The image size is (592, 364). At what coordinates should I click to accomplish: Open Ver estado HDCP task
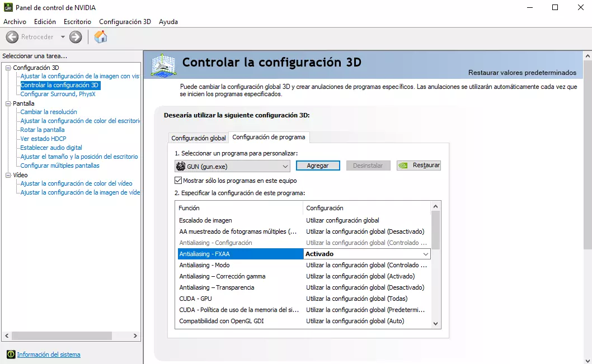[44, 139]
